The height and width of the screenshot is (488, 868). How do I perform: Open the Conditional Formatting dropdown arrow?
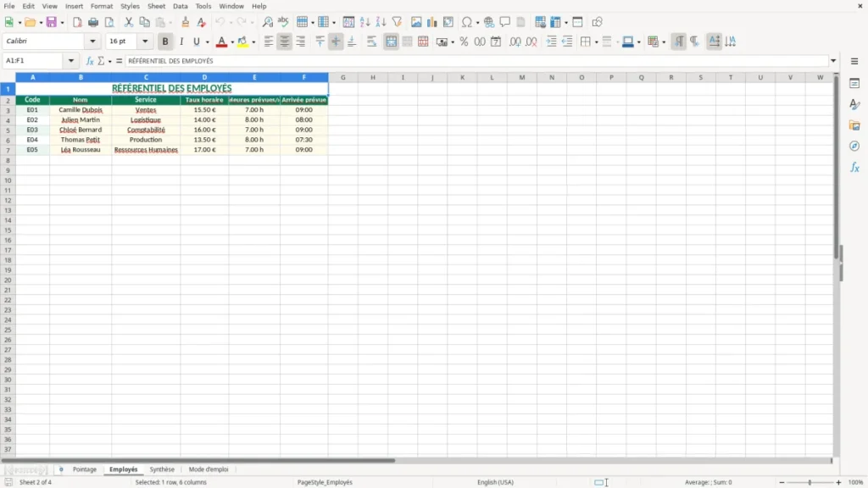(x=664, y=42)
